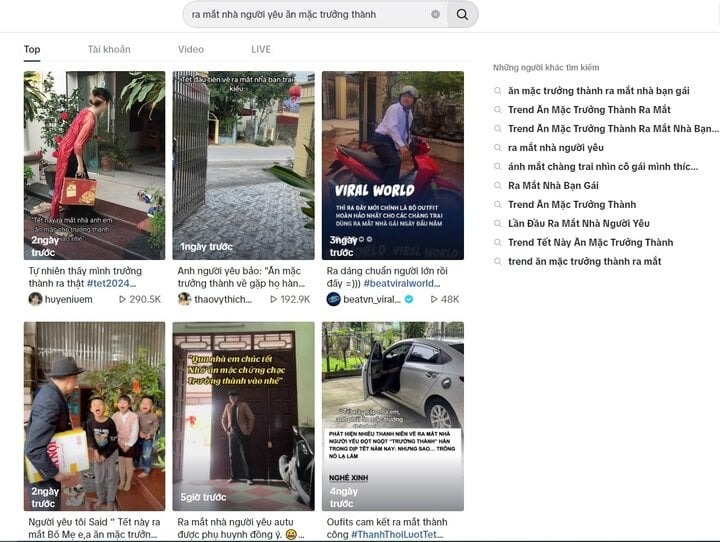The height and width of the screenshot is (542, 720).
Task: Switch to the Tài khoản tab
Action: 109,49
